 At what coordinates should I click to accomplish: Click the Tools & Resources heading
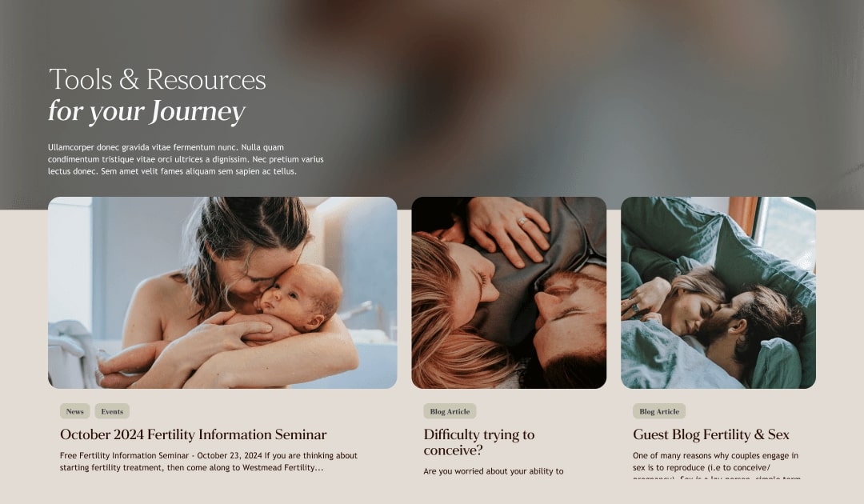click(x=157, y=79)
